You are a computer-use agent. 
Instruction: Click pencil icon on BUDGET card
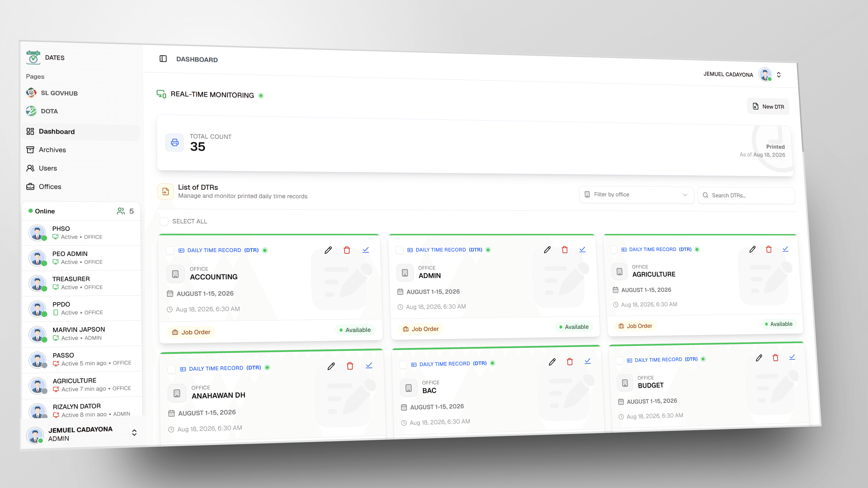[x=759, y=358]
